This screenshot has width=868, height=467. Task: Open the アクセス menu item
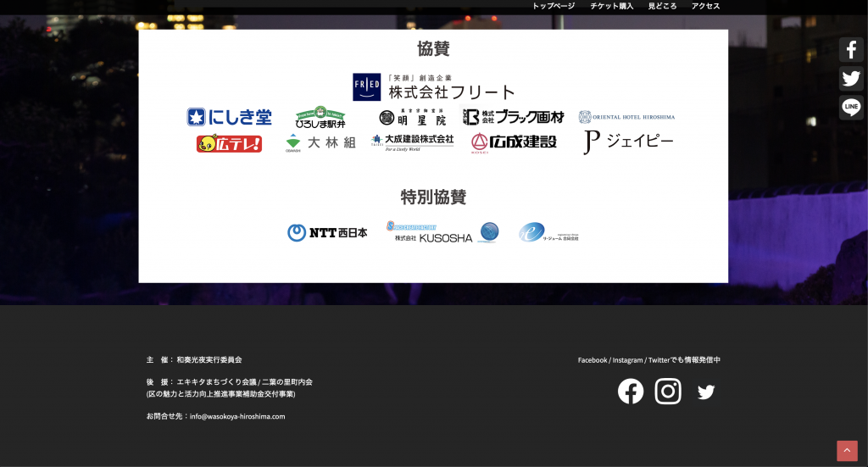(x=705, y=6)
